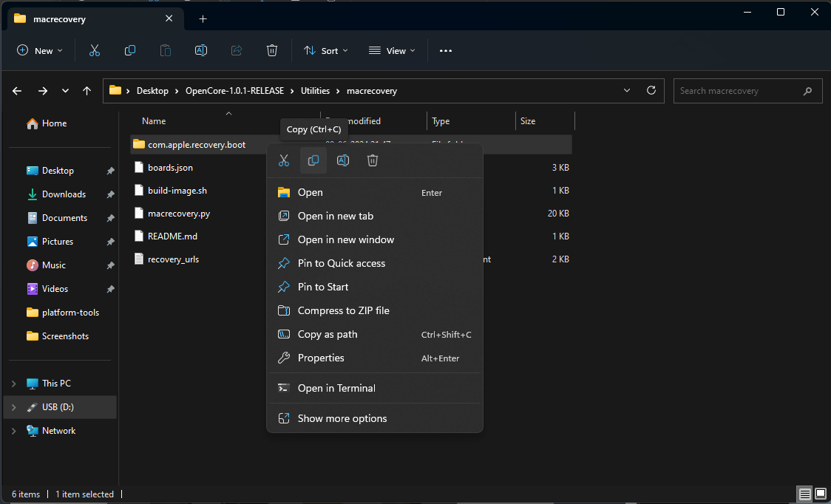831x504 pixels.
Task: Click the Copy icon in the toolbar
Action: [129, 50]
